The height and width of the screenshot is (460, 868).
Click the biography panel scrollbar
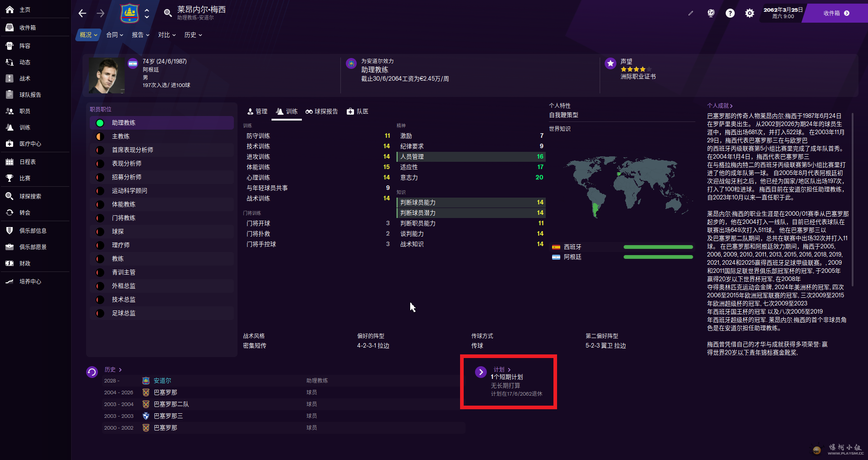pos(852,199)
